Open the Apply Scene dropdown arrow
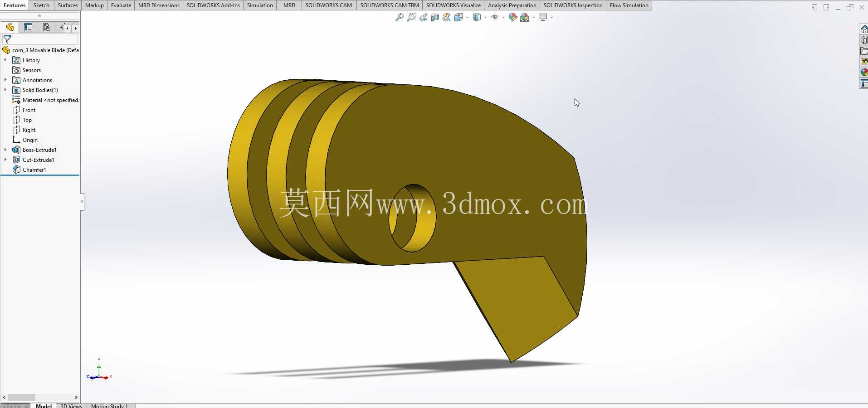 533,17
